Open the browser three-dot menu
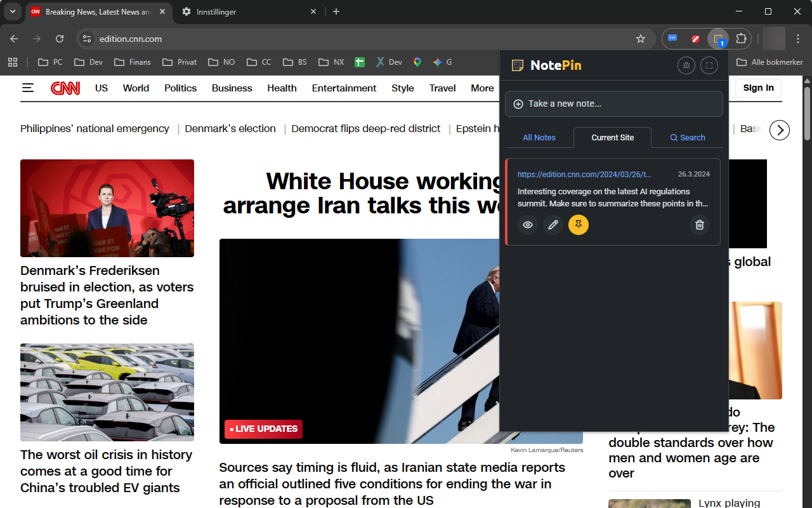 click(797, 39)
